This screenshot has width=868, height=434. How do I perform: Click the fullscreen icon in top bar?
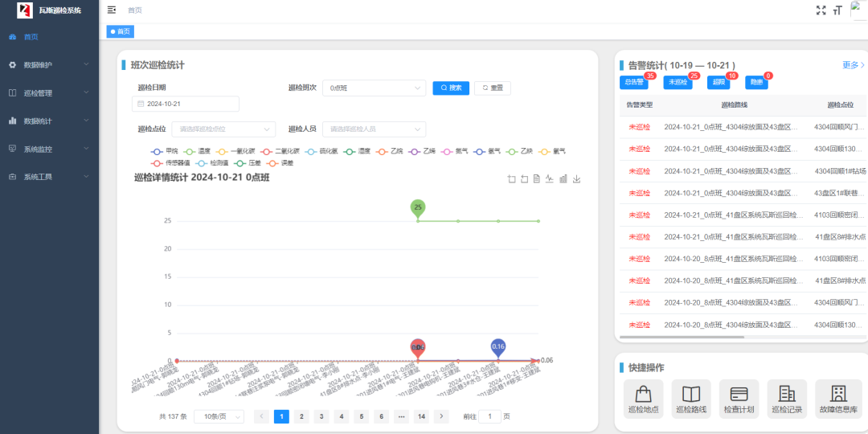click(821, 10)
